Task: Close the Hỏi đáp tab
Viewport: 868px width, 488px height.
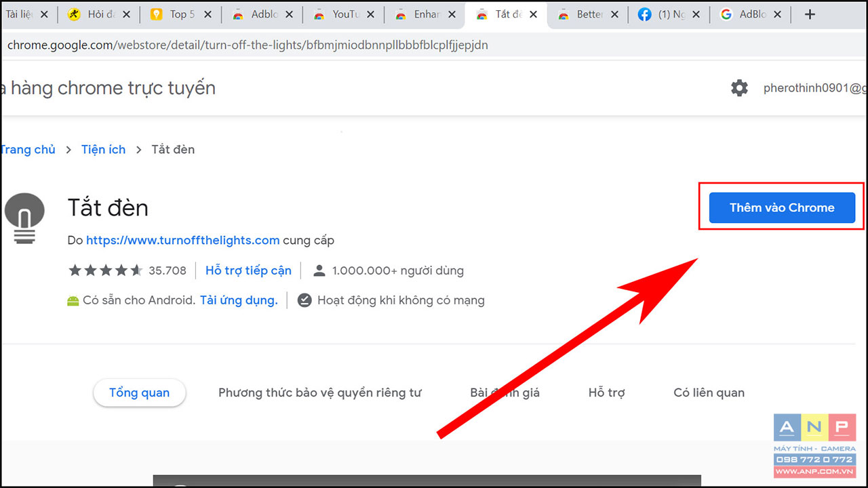Action: [127, 14]
